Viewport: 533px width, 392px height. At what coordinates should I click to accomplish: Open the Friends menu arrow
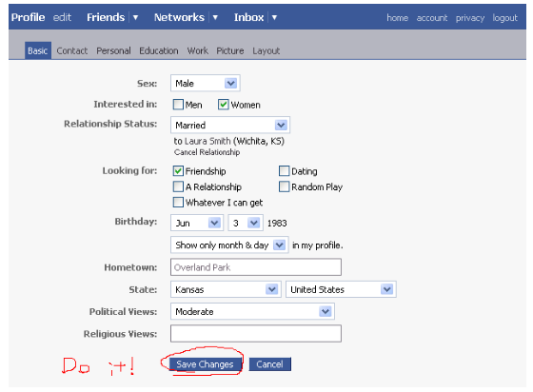(x=135, y=17)
